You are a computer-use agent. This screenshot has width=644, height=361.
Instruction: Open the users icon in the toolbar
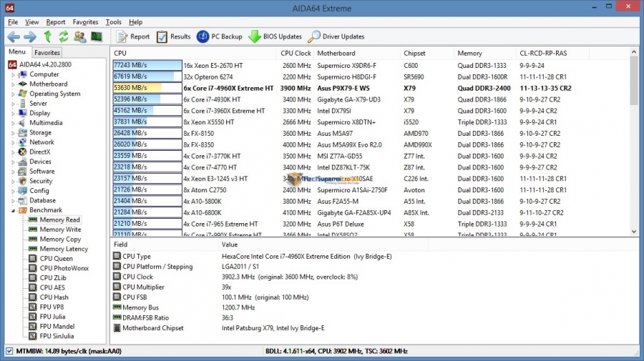coord(80,37)
